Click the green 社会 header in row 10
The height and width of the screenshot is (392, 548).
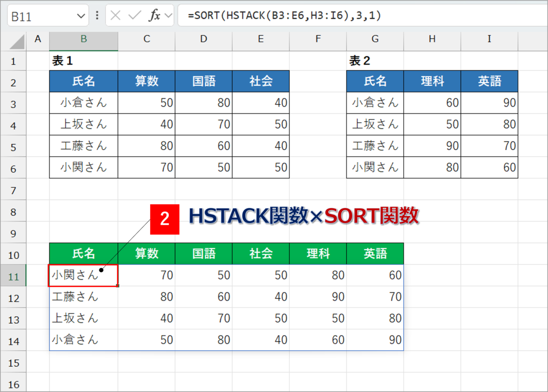tap(261, 254)
